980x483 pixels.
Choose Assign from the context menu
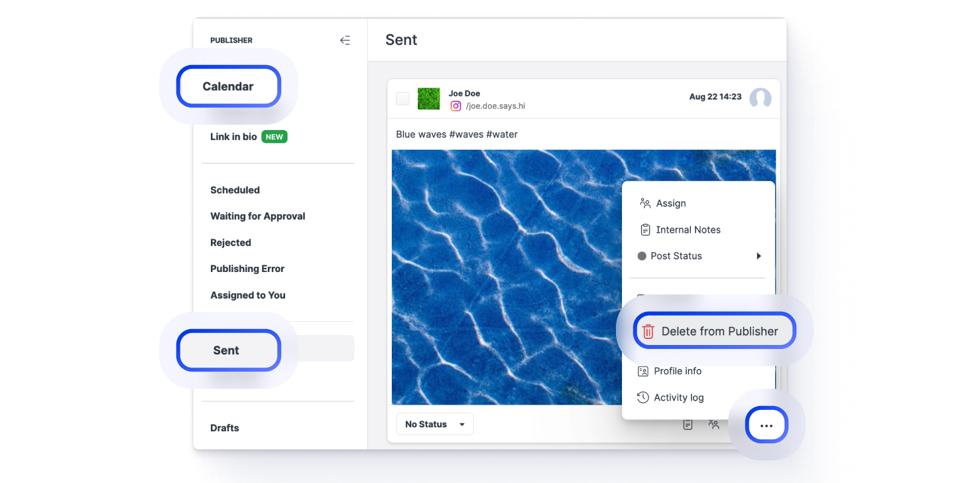pyautogui.click(x=670, y=204)
